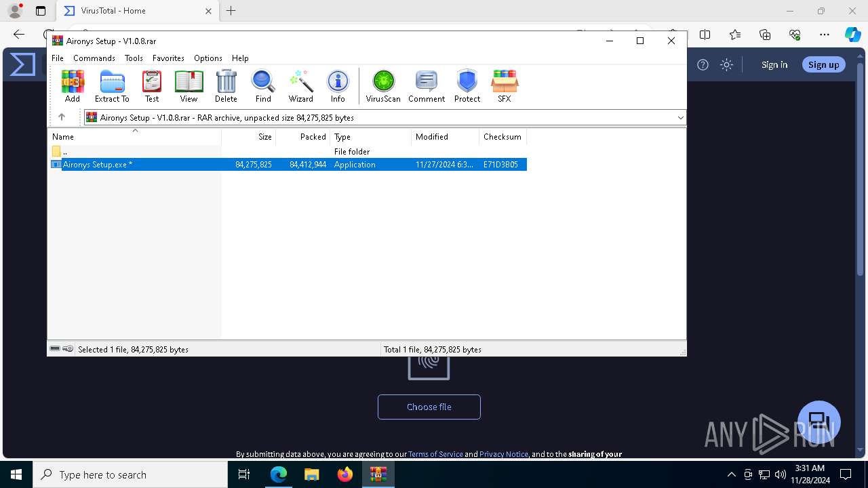The height and width of the screenshot is (488, 868).
Task: Open File Explorer from taskbar
Action: tap(311, 474)
